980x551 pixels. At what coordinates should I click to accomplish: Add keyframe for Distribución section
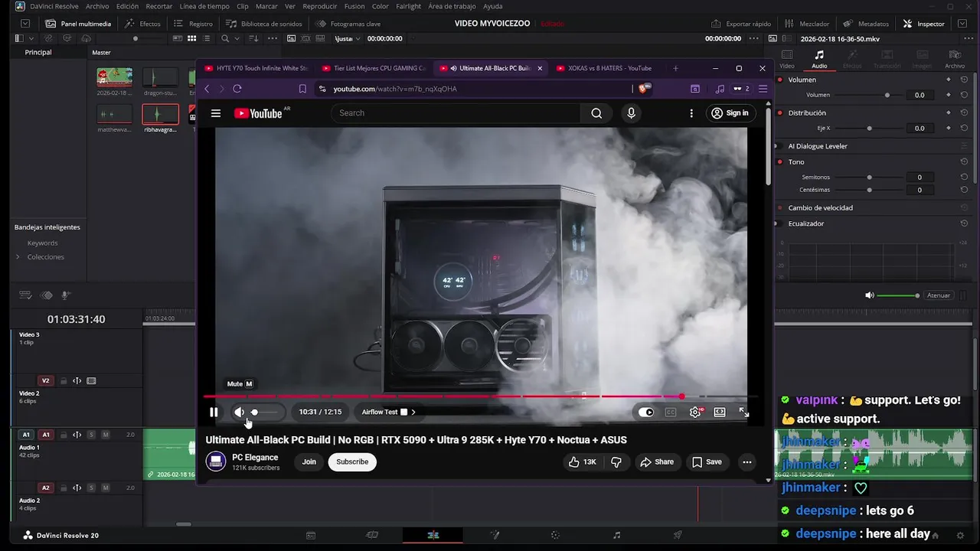click(x=948, y=112)
